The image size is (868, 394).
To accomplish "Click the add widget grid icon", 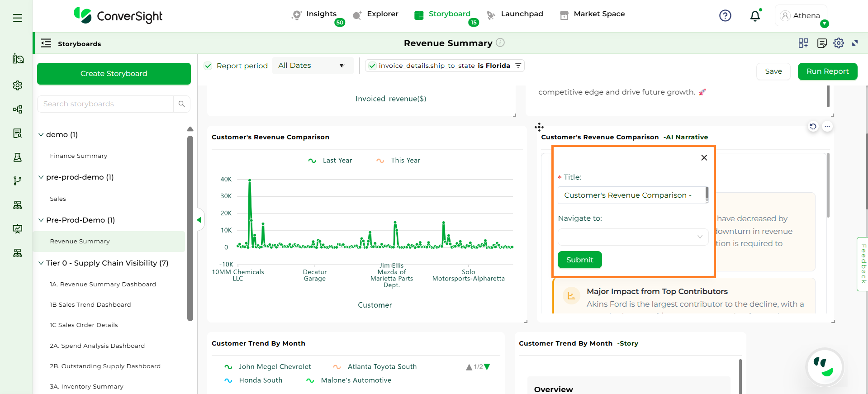I will pos(803,43).
